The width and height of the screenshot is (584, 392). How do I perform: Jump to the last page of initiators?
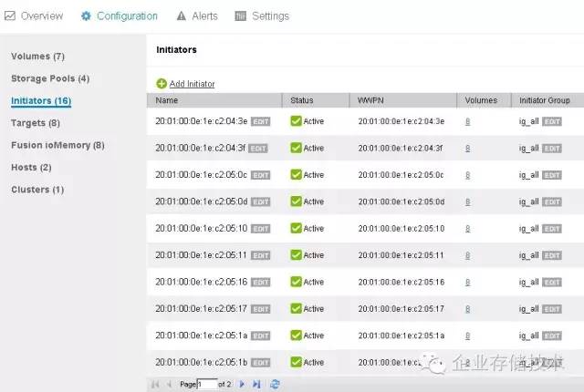click(256, 384)
